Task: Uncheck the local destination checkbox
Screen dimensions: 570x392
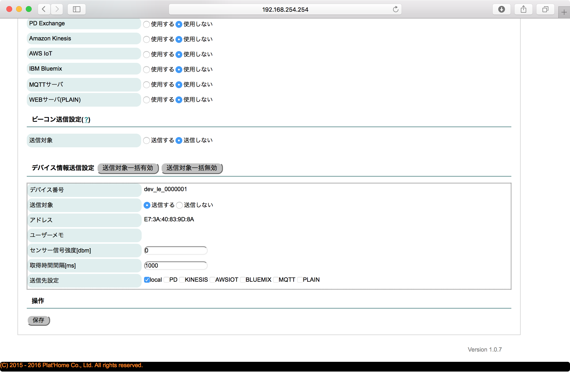Action: [147, 280]
